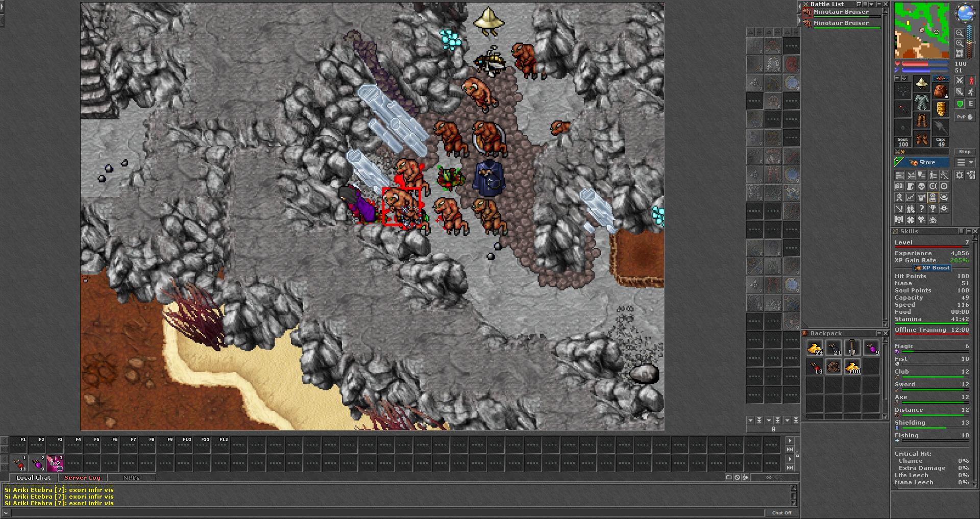Toggle the sword-and-shield balanced mode
This screenshot has height=519, width=980.
(960, 92)
